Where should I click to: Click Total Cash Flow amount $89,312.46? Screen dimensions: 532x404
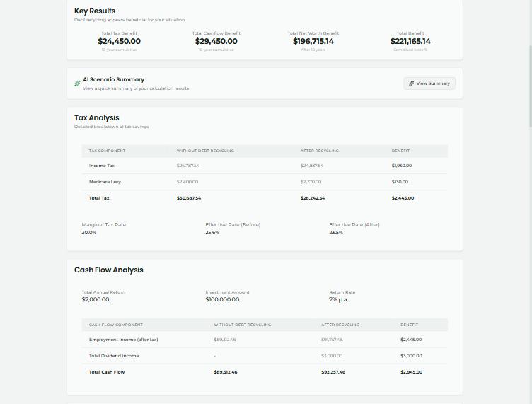[x=226, y=372]
